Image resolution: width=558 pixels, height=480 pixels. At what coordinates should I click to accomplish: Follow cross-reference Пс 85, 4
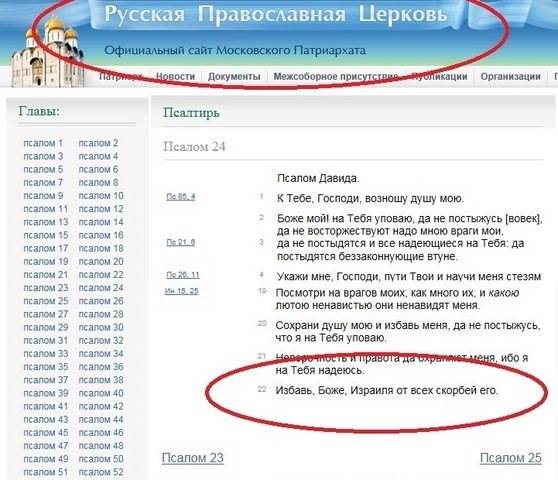tap(181, 196)
